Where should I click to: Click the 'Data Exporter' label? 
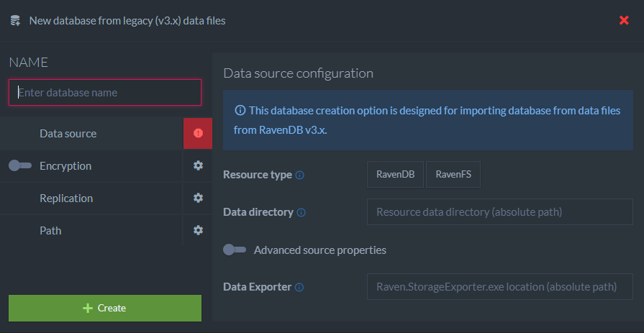tap(258, 287)
